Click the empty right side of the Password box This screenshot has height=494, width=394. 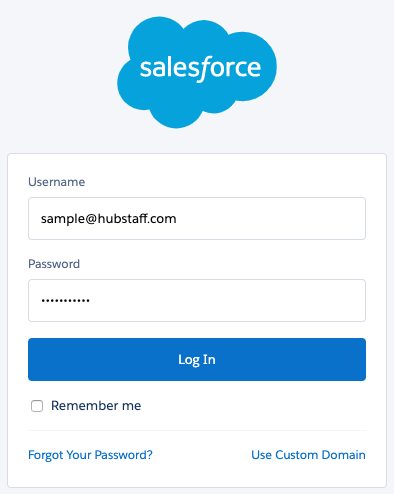point(227,300)
